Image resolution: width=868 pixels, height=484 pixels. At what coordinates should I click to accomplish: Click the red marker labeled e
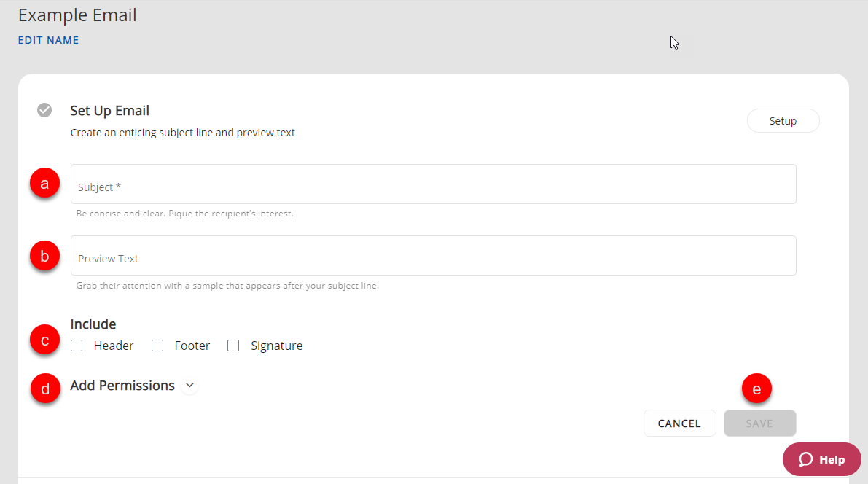[756, 389]
